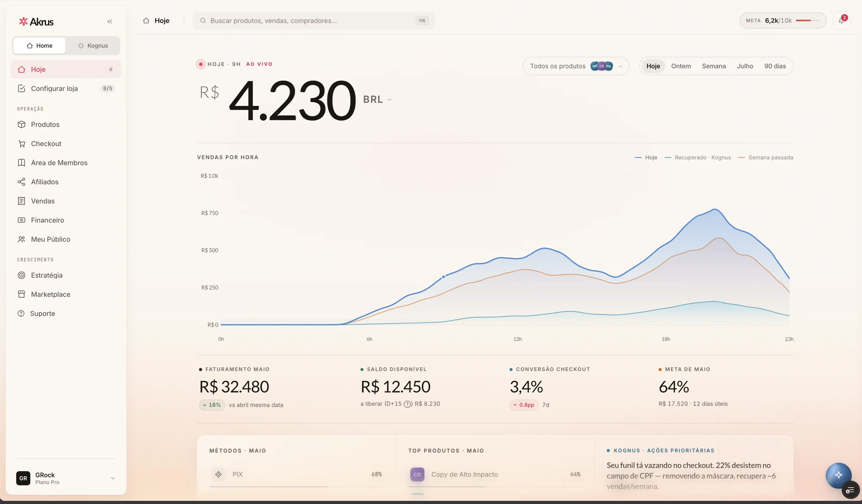The height and width of the screenshot is (504, 862).
Task: Click the 0/5 setup progress badge
Action: tap(108, 88)
